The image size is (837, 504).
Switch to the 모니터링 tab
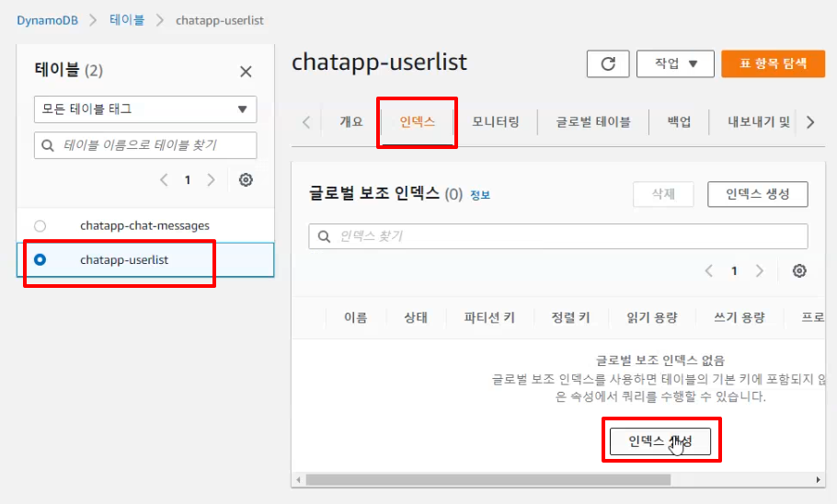[496, 121]
